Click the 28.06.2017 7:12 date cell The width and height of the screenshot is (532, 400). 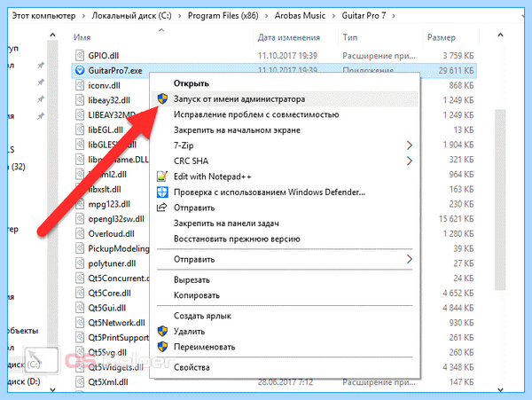(x=285, y=382)
